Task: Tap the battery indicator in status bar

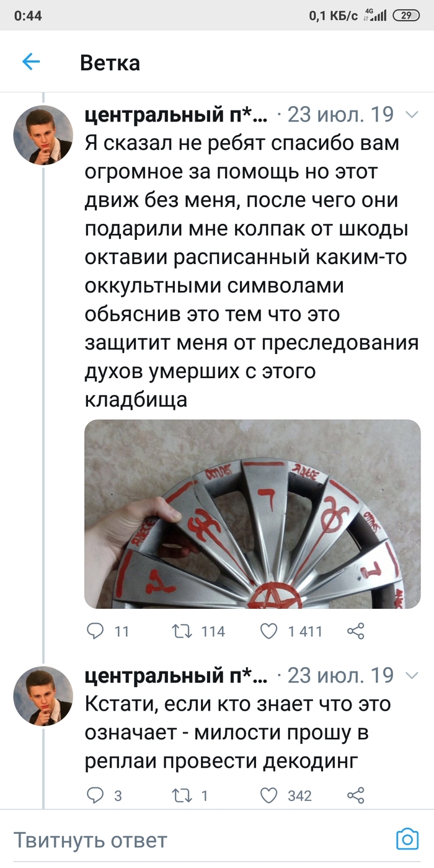Action: [407, 16]
